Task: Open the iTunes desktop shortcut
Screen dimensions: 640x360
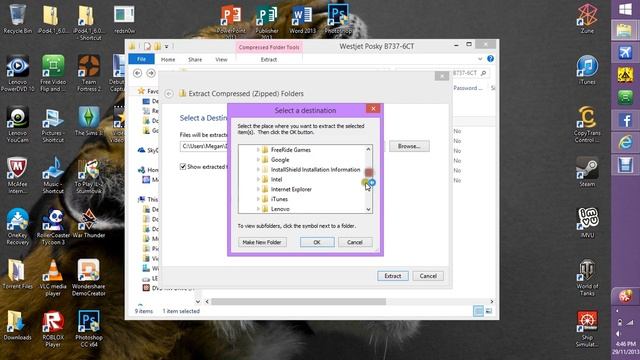Action: click(x=587, y=69)
